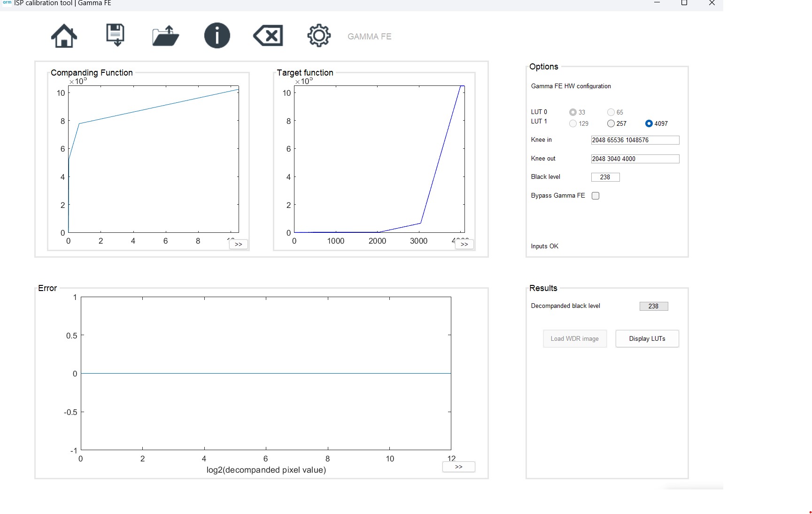Image resolution: width=812 pixels, height=514 pixels.
Task: Open the settings gear icon
Action: [x=319, y=36]
